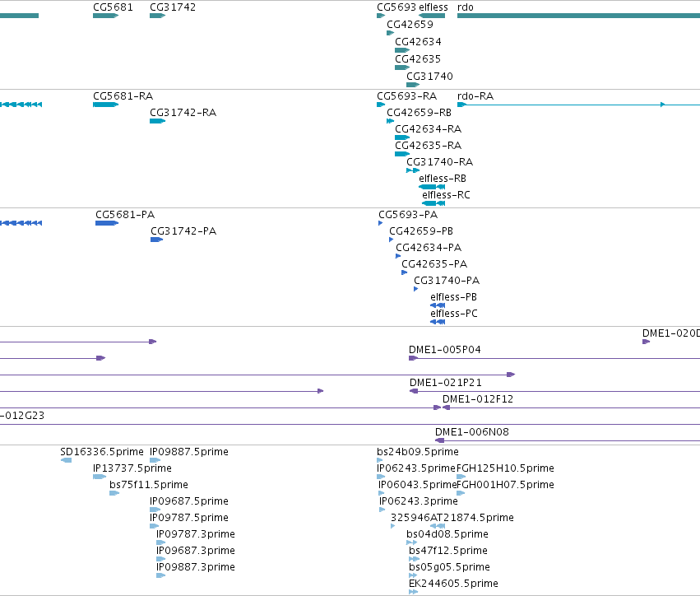
Task: Click the DME1-006N08 clone label
Action: coord(472,432)
